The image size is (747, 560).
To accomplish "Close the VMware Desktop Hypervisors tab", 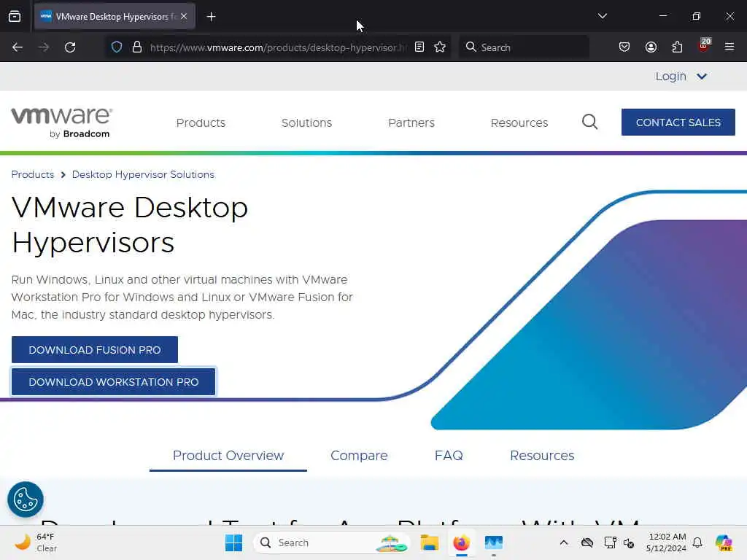I will (x=184, y=16).
